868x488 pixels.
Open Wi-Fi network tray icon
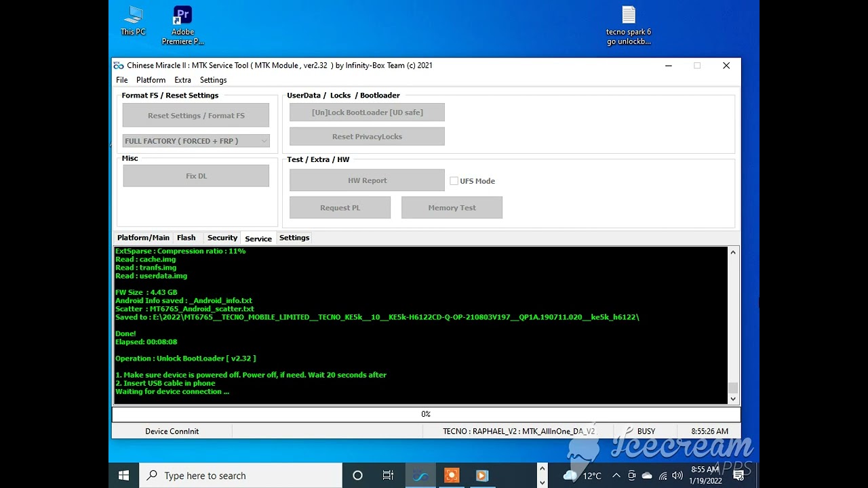663,476
